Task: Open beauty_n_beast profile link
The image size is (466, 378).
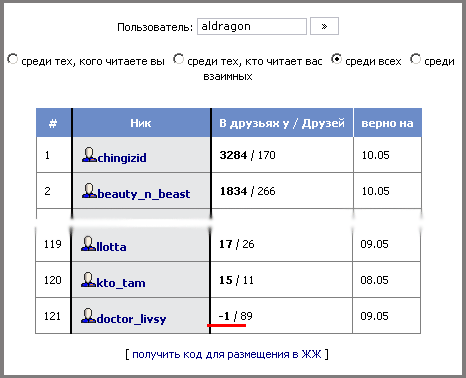Action: tap(144, 194)
